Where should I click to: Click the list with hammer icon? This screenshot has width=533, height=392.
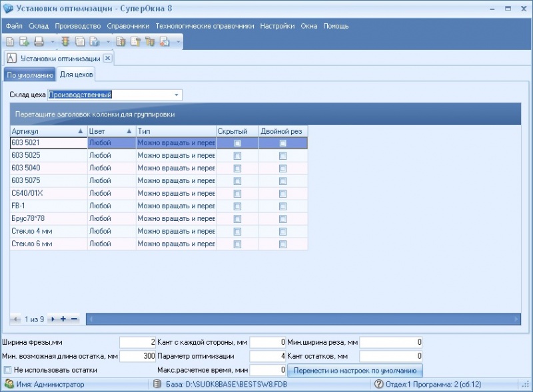[x=136, y=42]
